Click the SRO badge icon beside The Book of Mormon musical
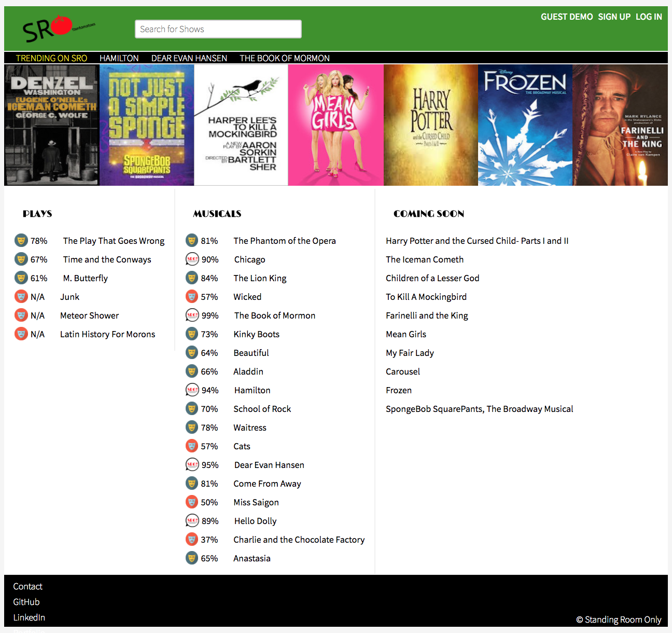This screenshot has width=672, height=633. click(192, 315)
